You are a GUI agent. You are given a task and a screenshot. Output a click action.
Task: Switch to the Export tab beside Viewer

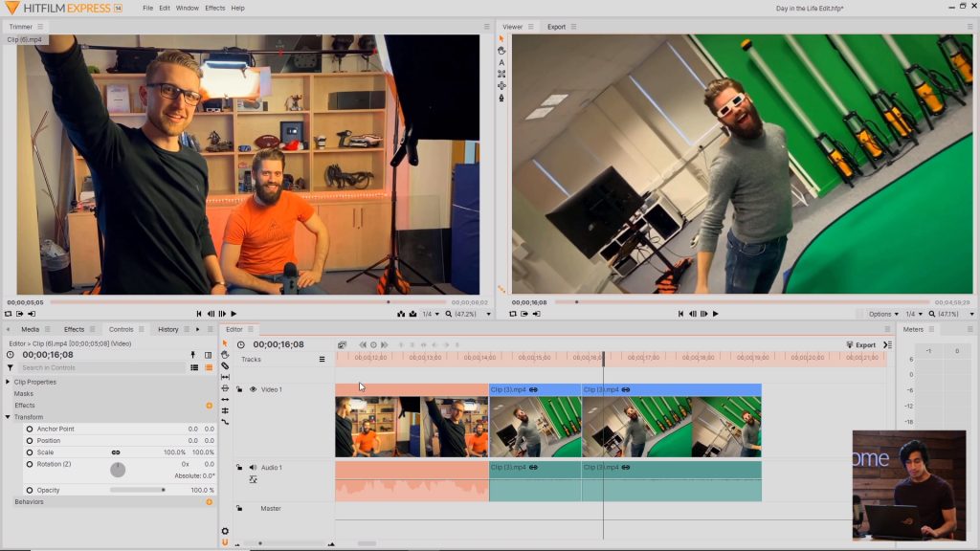tap(556, 27)
